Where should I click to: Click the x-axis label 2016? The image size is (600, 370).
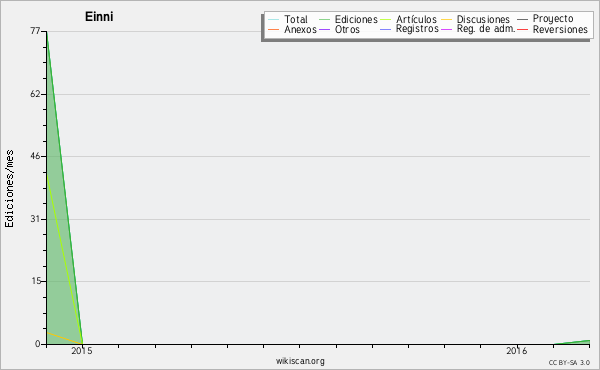coord(517,351)
